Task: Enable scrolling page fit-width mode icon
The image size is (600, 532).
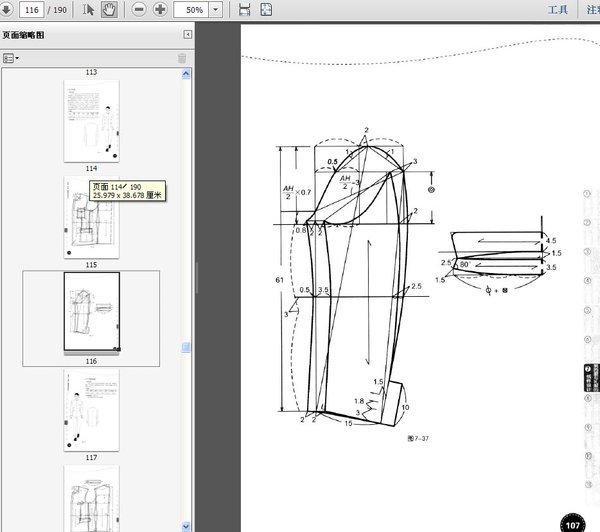Action: coord(245,10)
